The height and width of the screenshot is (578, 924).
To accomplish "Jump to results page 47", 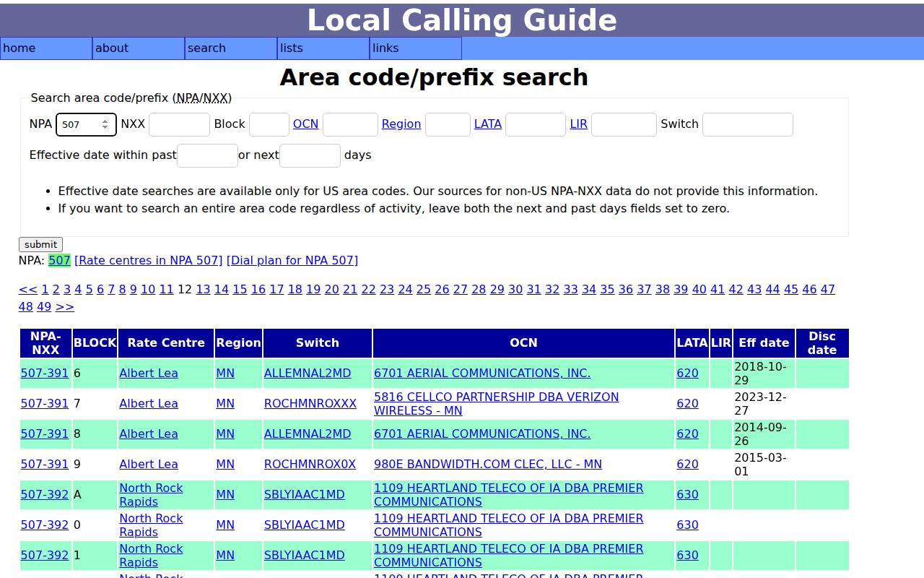I will [x=828, y=289].
